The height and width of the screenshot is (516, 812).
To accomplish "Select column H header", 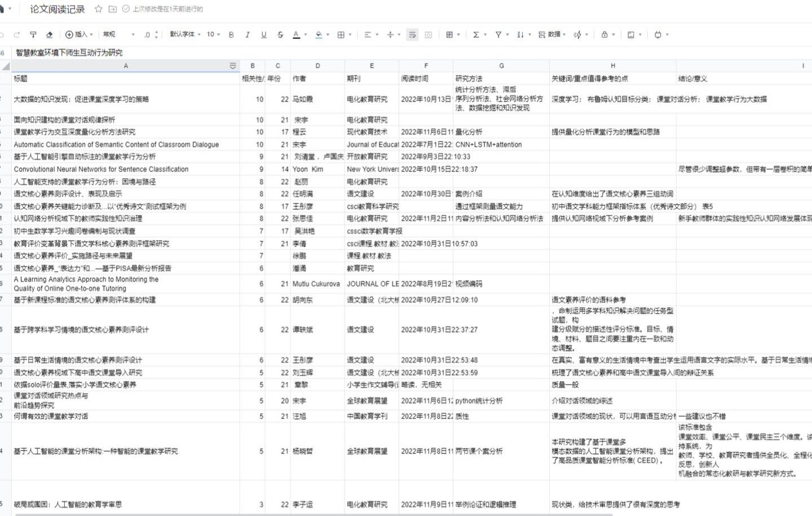I will pos(612,66).
